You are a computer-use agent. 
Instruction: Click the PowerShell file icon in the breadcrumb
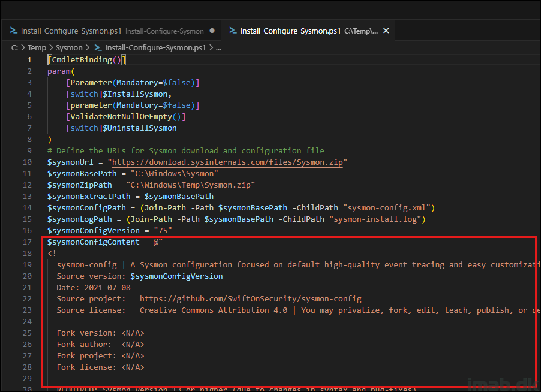[97, 47]
